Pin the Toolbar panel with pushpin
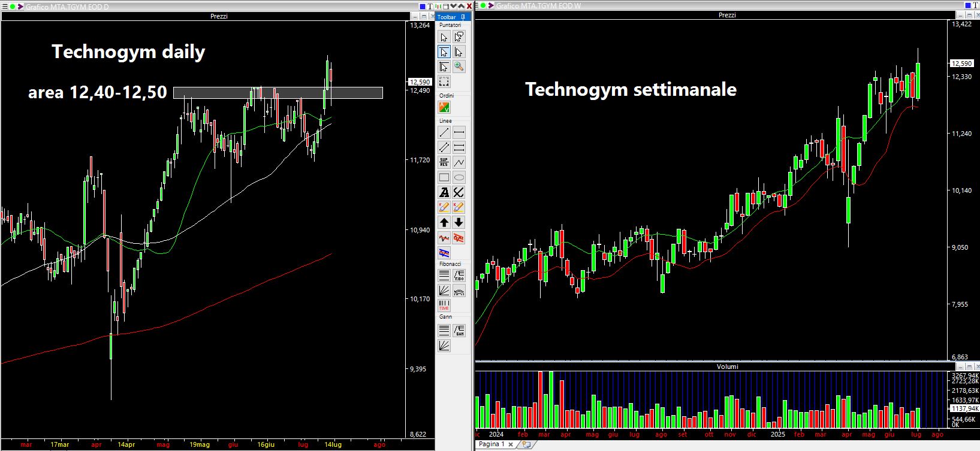 coord(463,17)
